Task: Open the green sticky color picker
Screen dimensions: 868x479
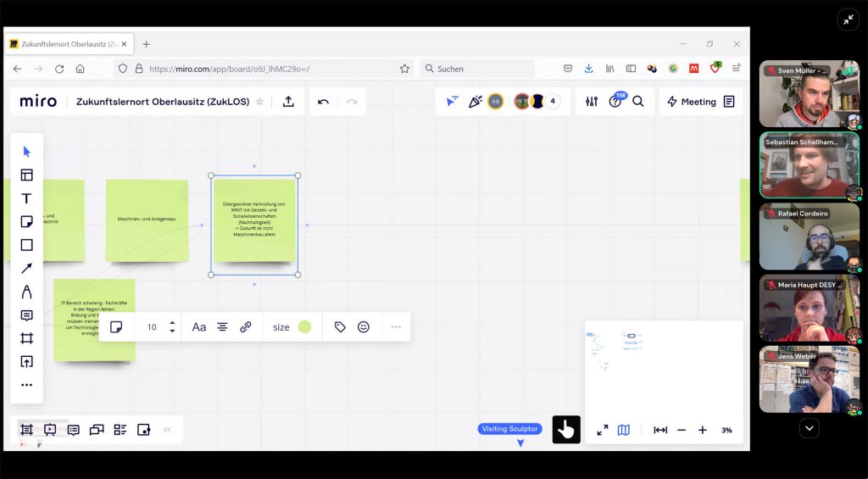Action: [304, 326]
